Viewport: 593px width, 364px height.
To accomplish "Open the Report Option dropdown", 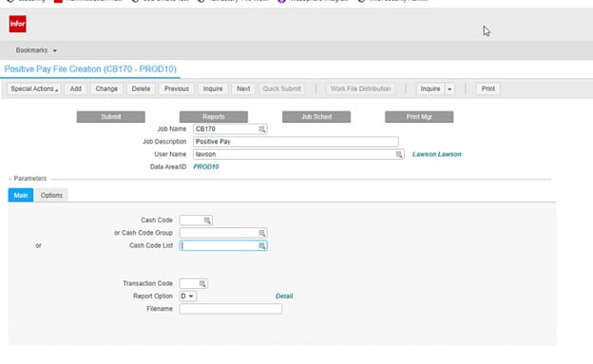I will coord(187,297).
